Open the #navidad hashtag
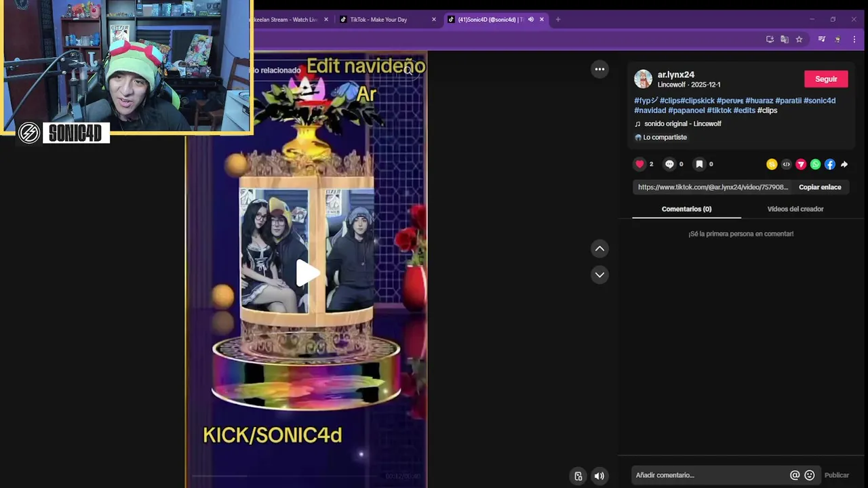 pyautogui.click(x=650, y=110)
